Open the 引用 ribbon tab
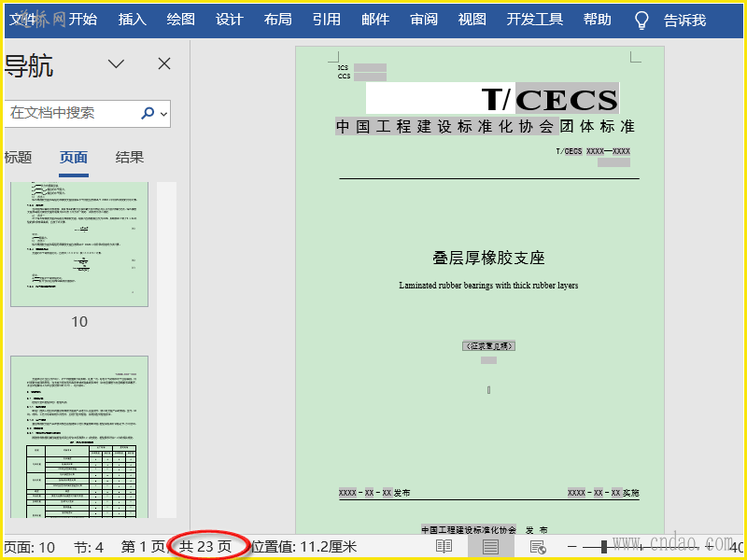 (326, 19)
